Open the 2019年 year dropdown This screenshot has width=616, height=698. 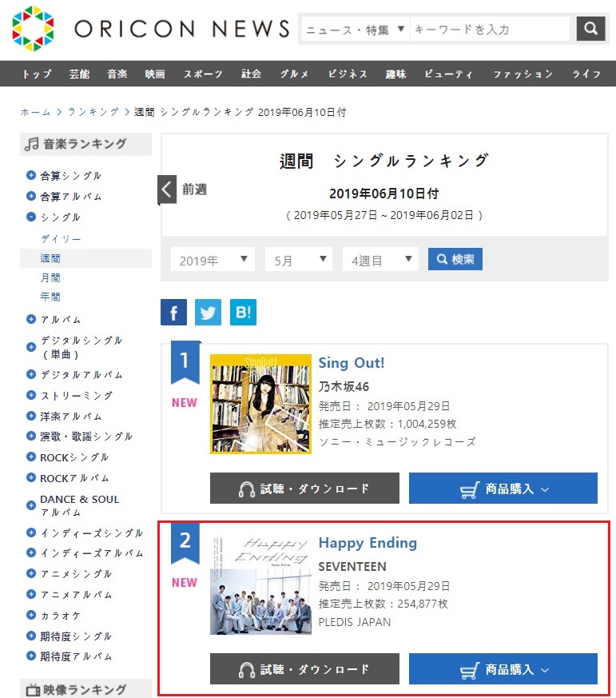(x=213, y=260)
